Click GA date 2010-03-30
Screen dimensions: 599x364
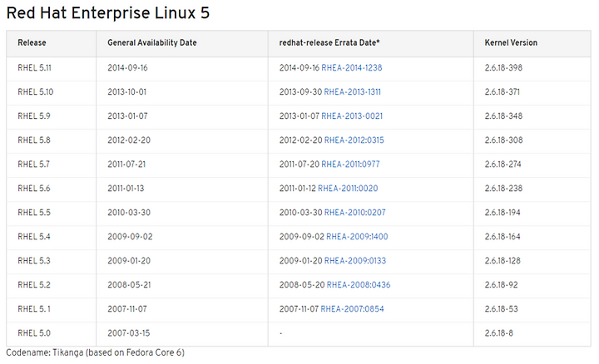click(129, 212)
